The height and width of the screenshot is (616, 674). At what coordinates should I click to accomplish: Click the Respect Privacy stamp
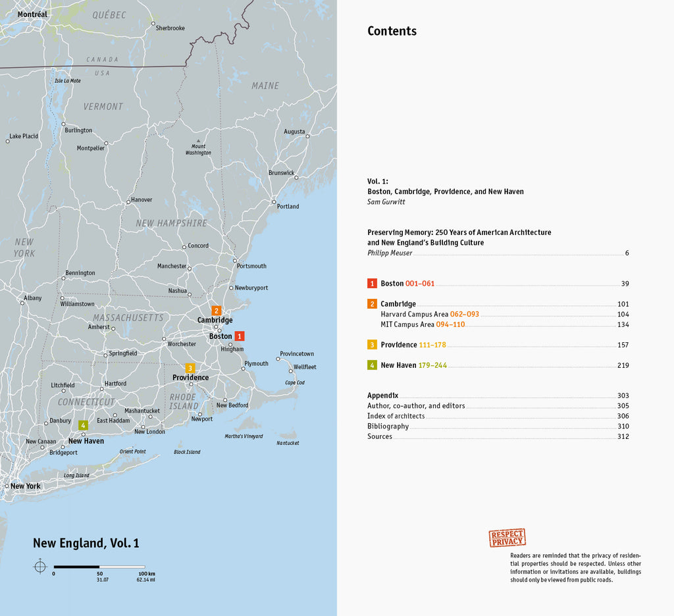coord(507,538)
